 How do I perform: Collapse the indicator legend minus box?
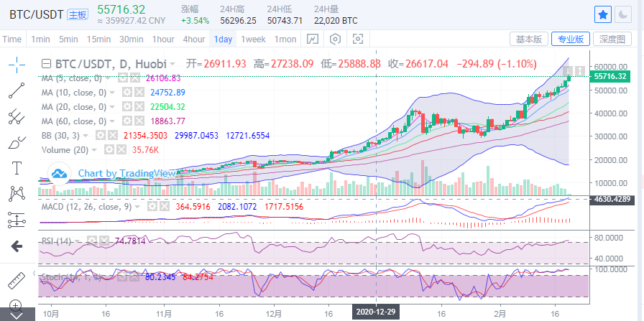[47, 64]
